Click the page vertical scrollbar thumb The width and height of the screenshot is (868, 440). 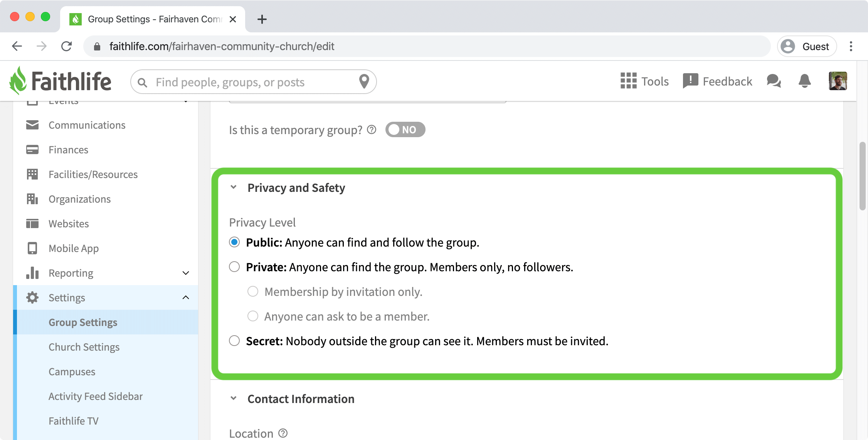pyautogui.click(x=862, y=176)
